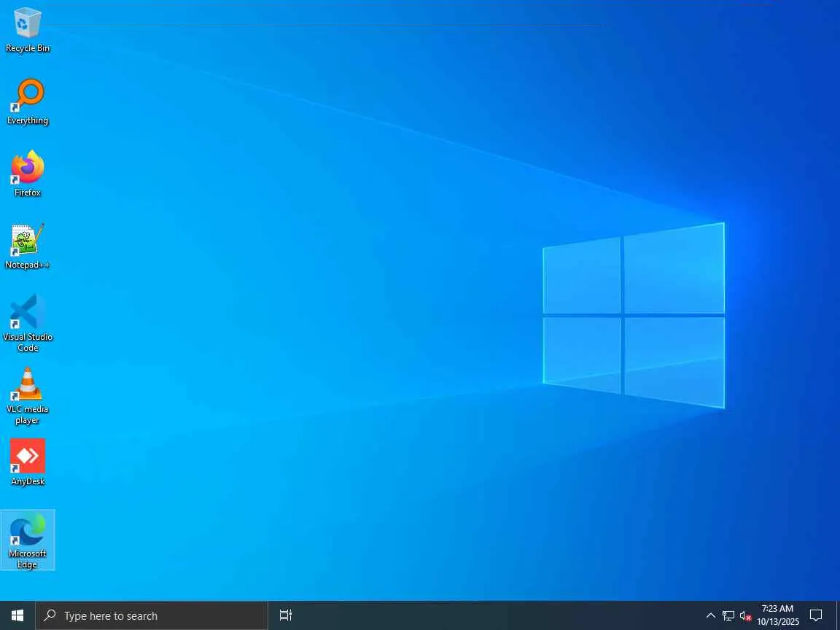Select the Everything search shortcut
This screenshot has height=630, width=840.
(27, 102)
